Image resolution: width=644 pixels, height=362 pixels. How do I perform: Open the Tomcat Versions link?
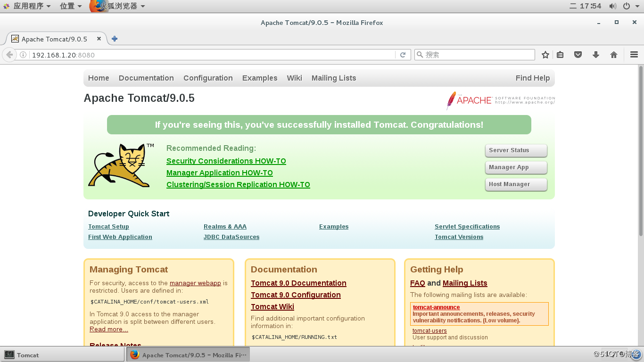click(x=459, y=237)
